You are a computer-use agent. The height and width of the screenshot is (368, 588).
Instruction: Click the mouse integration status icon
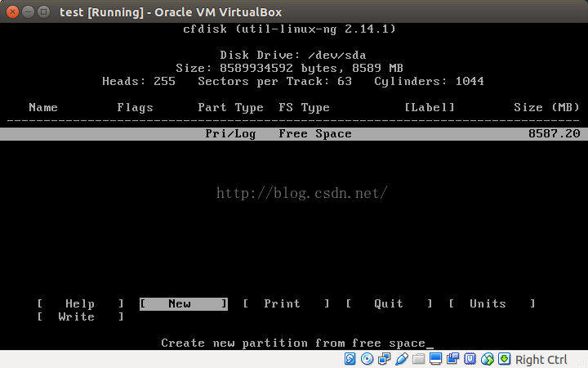(x=487, y=359)
